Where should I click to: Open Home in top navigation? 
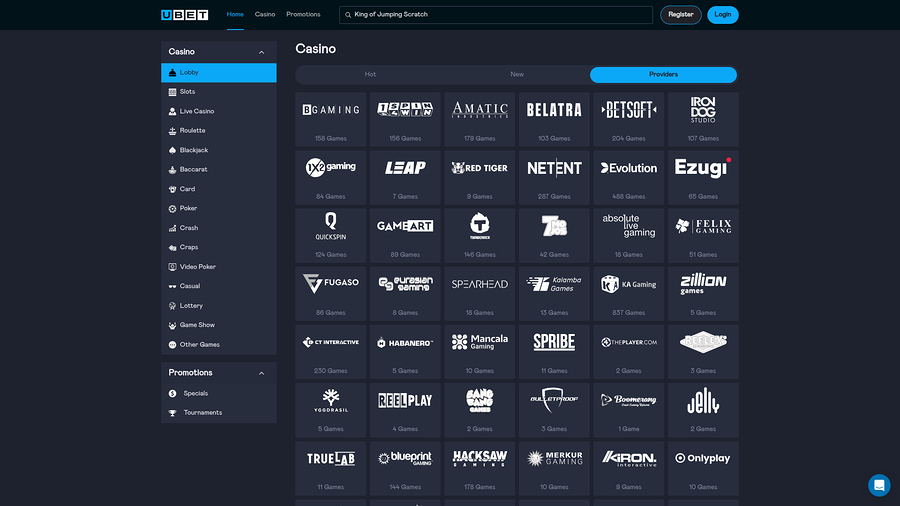(x=235, y=14)
